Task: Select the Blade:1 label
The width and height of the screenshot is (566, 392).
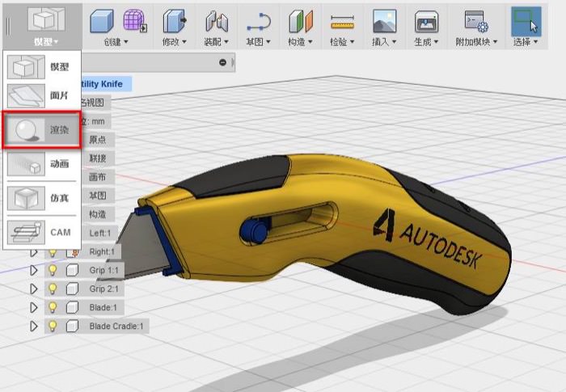Action: (x=103, y=307)
